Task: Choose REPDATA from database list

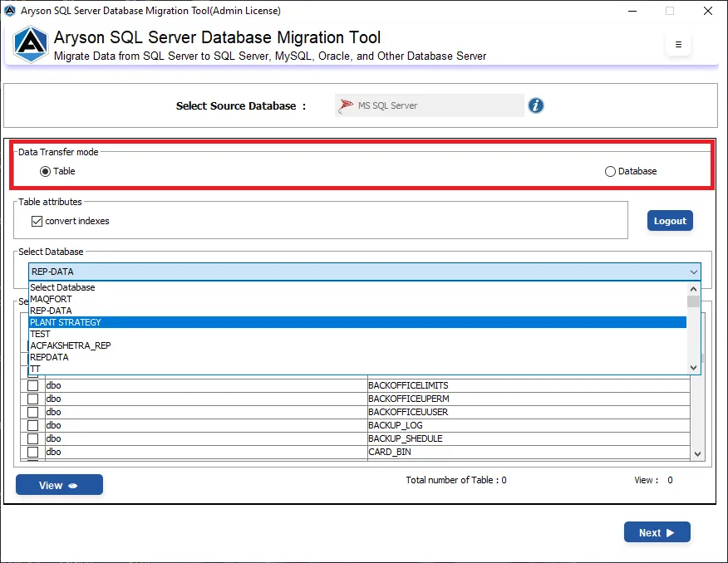Action: pyautogui.click(x=357, y=357)
